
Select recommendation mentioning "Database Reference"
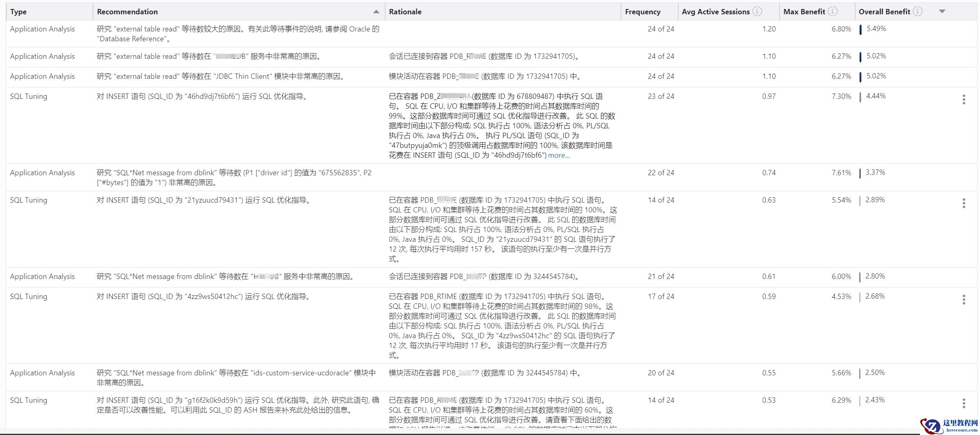click(x=238, y=34)
